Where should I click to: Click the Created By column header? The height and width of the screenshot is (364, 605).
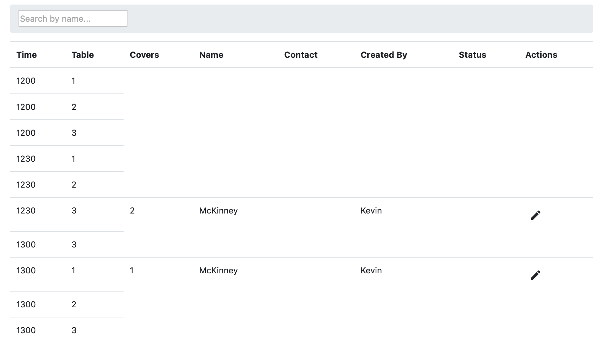(384, 55)
